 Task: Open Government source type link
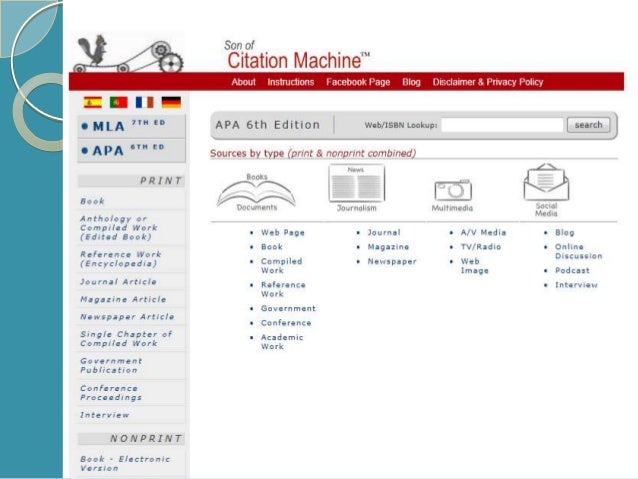(288, 308)
